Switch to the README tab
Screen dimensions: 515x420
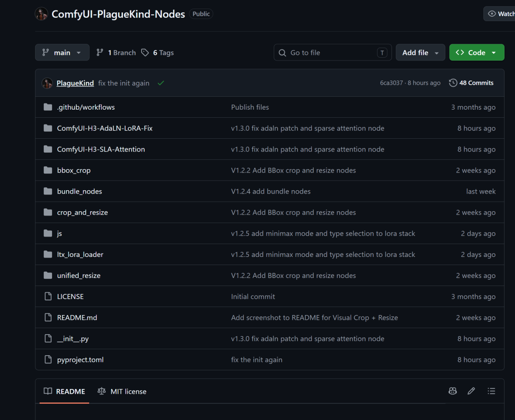point(64,391)
